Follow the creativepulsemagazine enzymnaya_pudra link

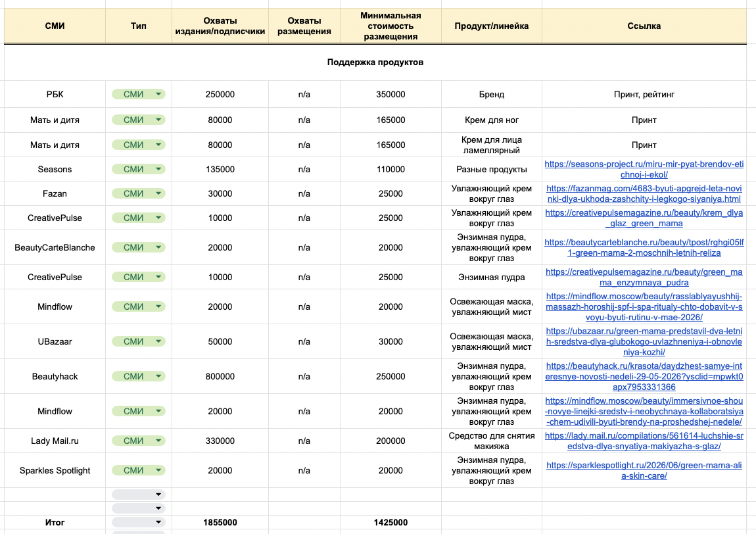tap(644, 277)
